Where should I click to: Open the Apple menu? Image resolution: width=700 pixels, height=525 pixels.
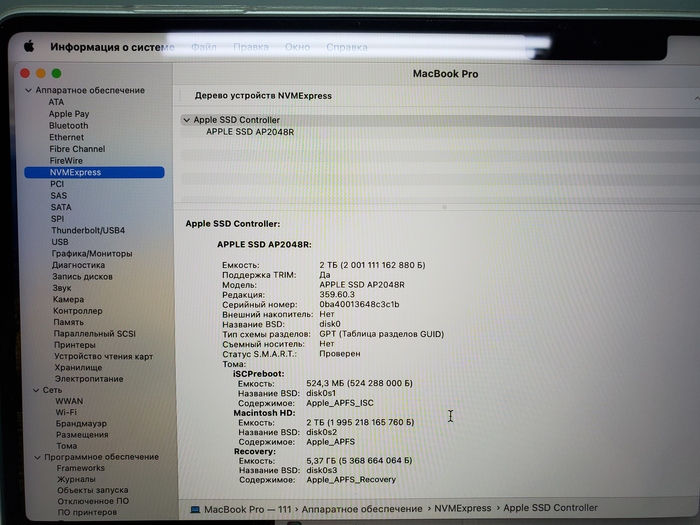click(x=29, y=46)
